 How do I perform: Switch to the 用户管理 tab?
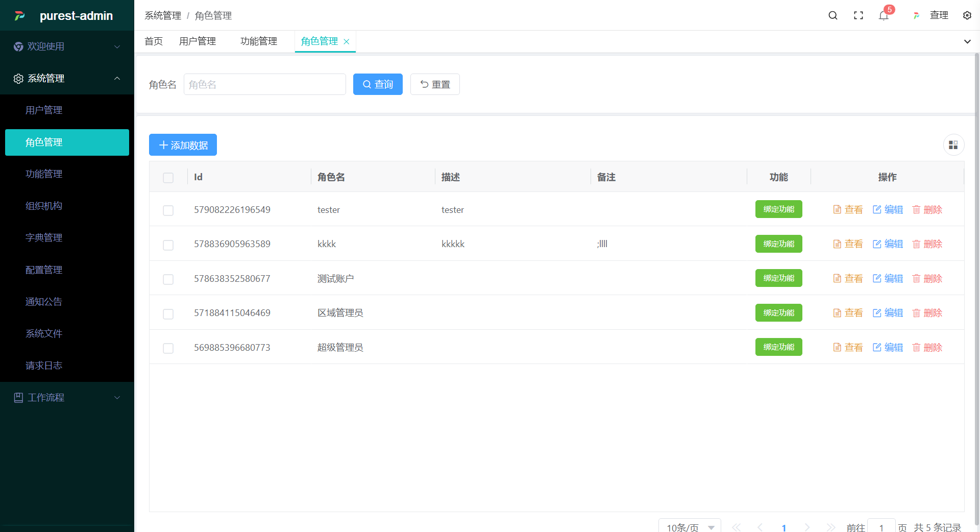[198, 41]
